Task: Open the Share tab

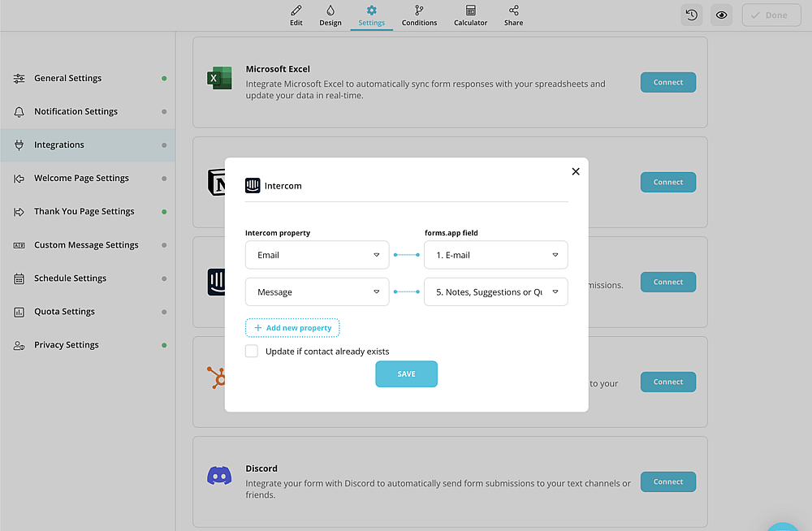Action: (x=513, y=15)
